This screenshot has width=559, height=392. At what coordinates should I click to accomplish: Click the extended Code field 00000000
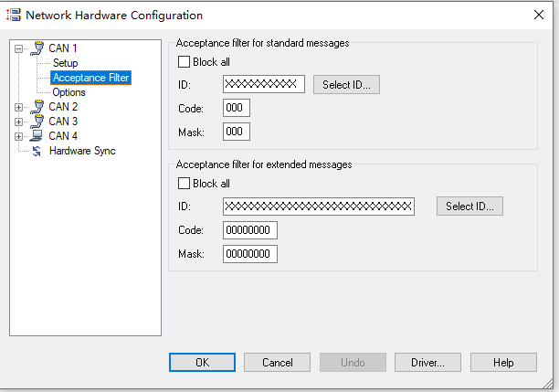(250, 230)
